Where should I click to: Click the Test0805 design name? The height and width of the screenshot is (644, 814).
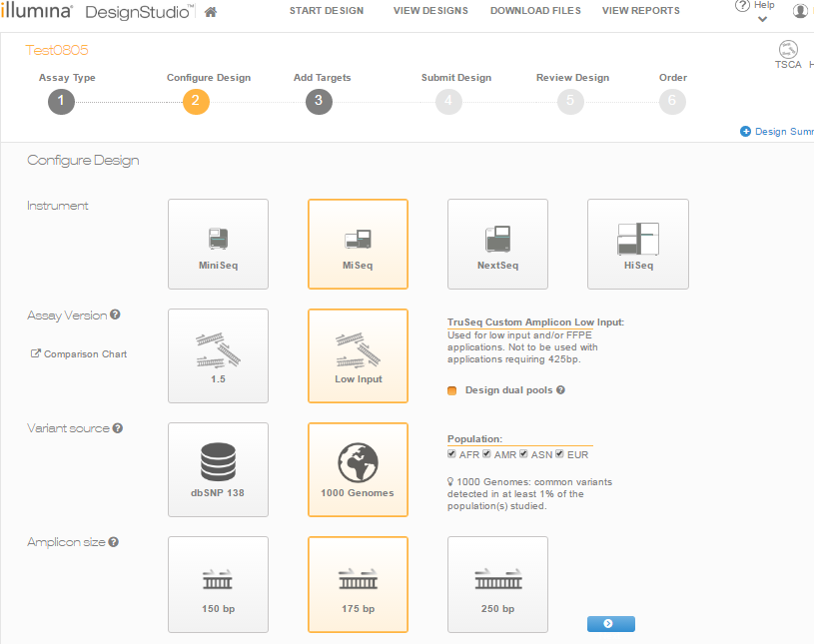pos(57,50)
